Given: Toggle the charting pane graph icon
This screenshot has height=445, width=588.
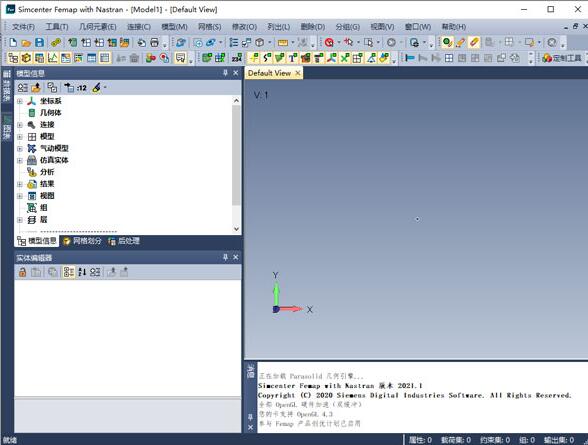Looking at the screenshot, I should (52, 58).
